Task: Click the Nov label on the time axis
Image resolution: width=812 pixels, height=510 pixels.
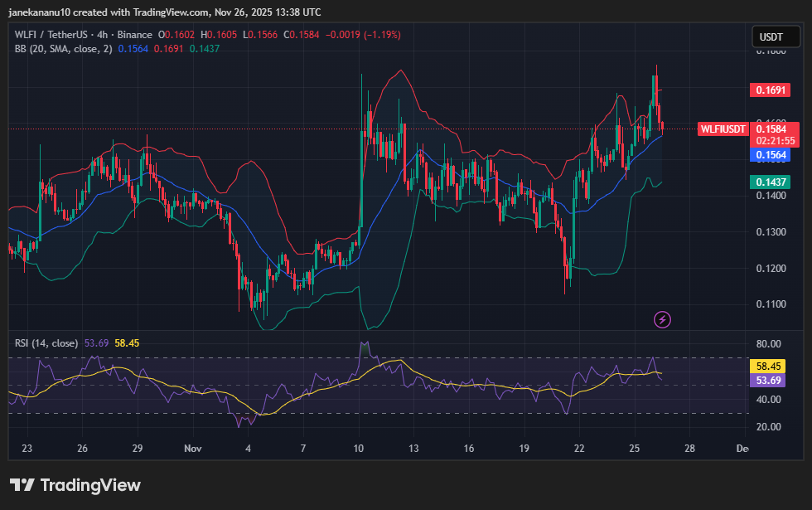Action: click(x=193, y=449)
